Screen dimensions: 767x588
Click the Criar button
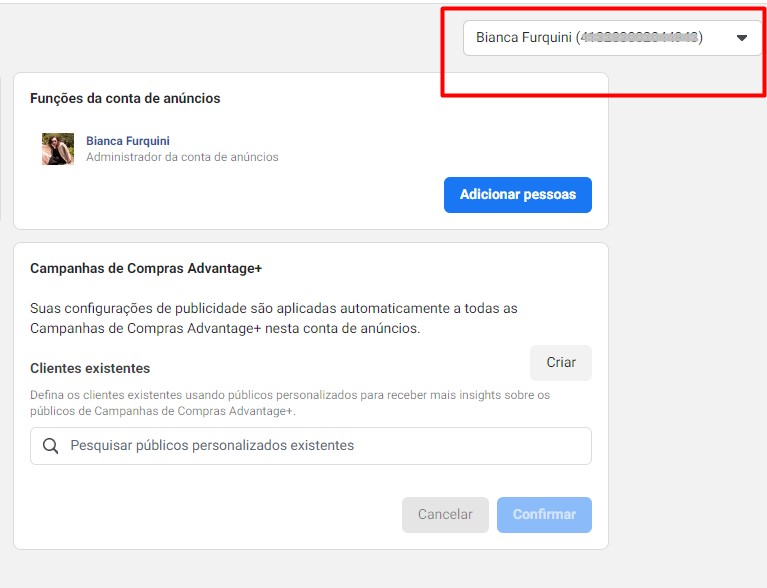[561, 362]
